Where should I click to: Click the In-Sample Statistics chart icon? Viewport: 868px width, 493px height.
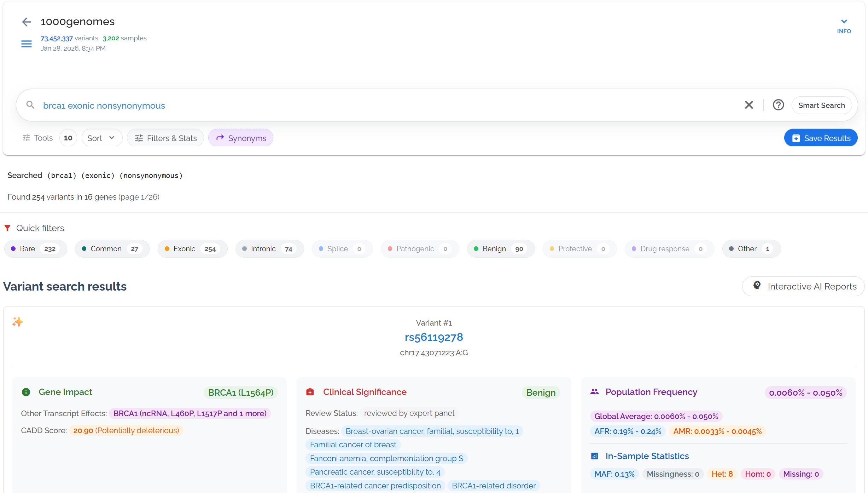(595, 456)
